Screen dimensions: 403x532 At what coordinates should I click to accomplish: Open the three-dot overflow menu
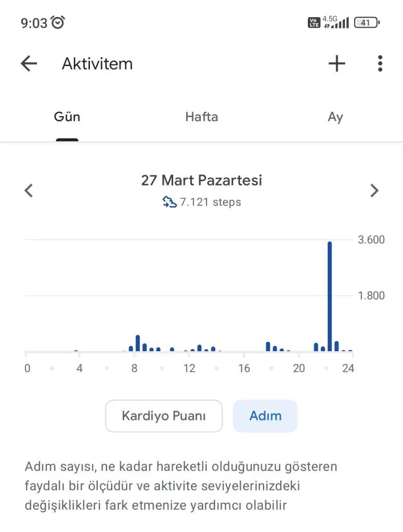380,64
